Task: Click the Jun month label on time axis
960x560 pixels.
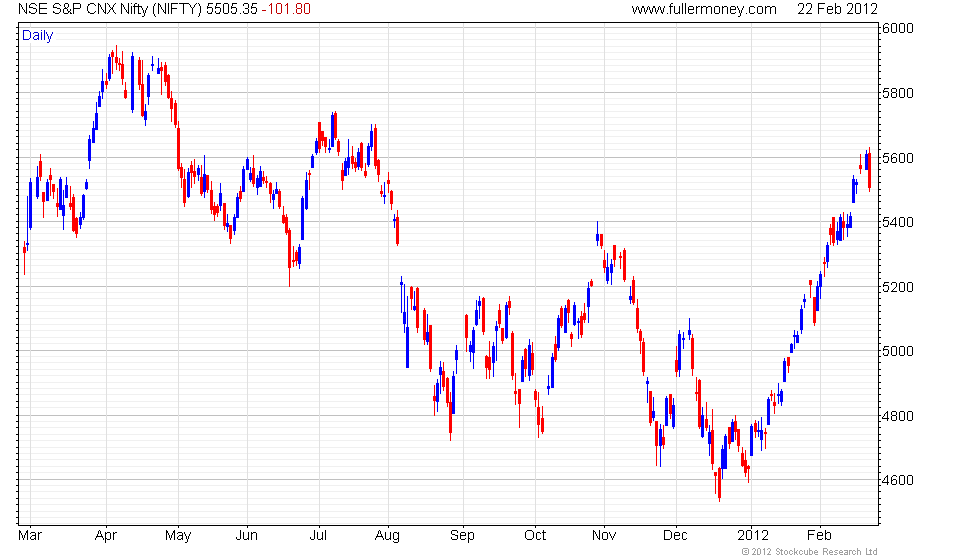Action: [247, 536]
